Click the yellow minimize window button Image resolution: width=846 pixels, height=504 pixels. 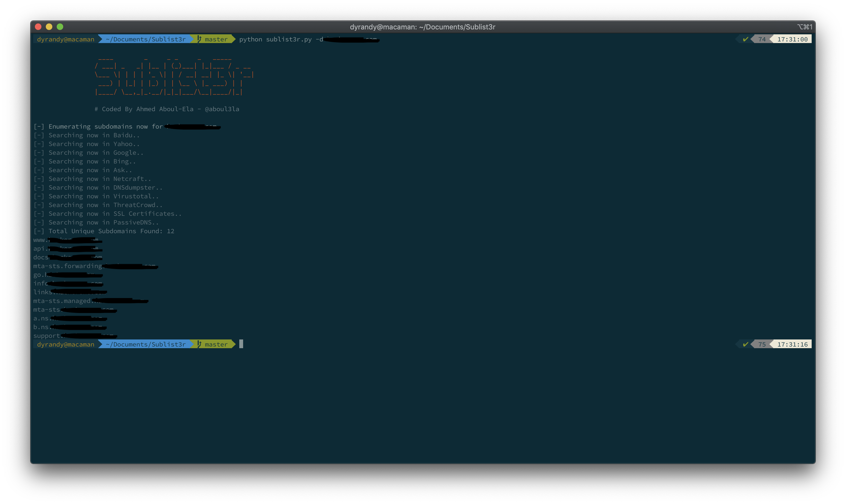(x=49, y=26)
